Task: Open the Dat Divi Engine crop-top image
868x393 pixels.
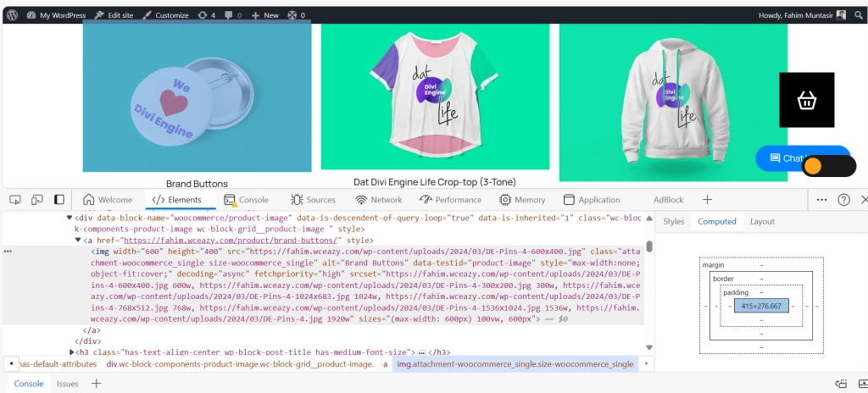Action: [435, 97]
